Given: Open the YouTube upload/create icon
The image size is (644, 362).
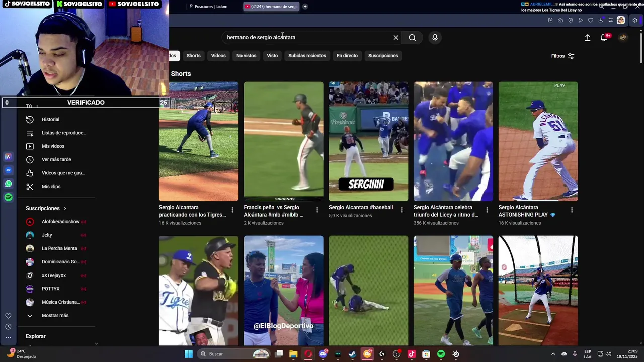Looking at the screenshot, I should 587,37.
